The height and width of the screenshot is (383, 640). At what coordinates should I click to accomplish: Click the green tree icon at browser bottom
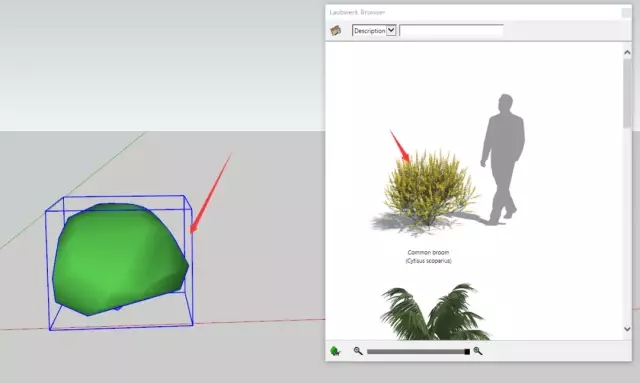(335, 351)
